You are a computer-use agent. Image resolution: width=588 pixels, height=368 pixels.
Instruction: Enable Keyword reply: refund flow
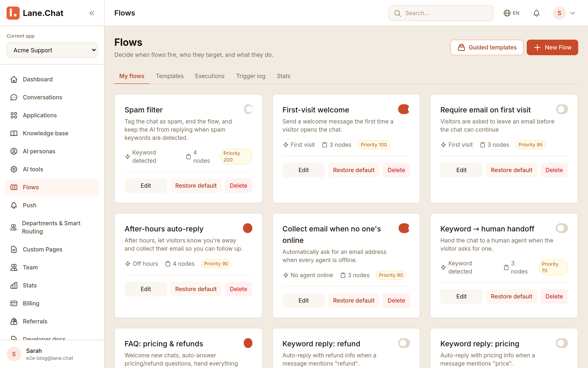(404, 343)
